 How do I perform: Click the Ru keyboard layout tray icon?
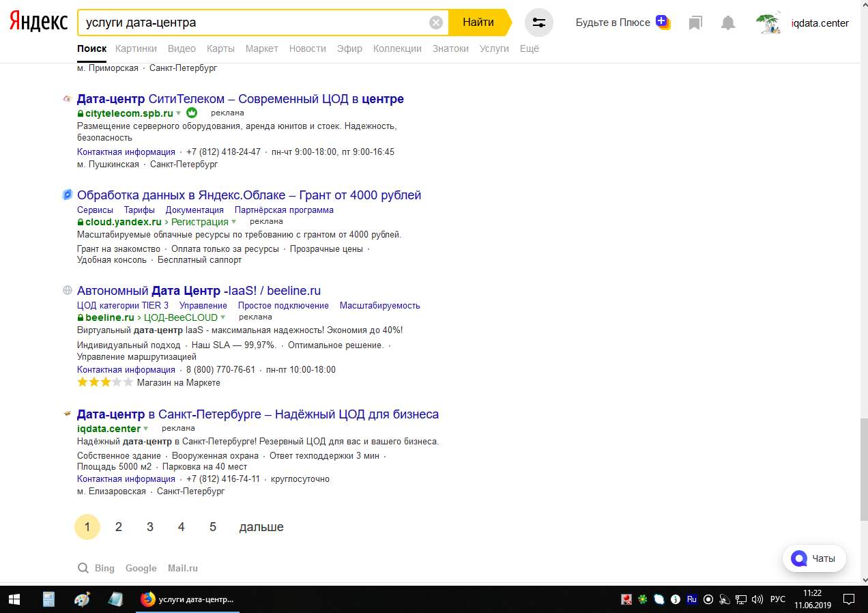(692, 599)
